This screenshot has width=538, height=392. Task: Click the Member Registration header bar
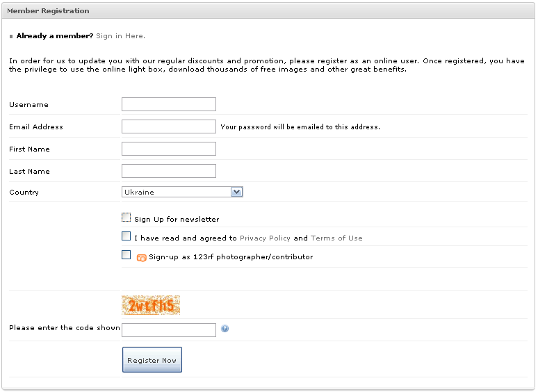tap(268, 11)
